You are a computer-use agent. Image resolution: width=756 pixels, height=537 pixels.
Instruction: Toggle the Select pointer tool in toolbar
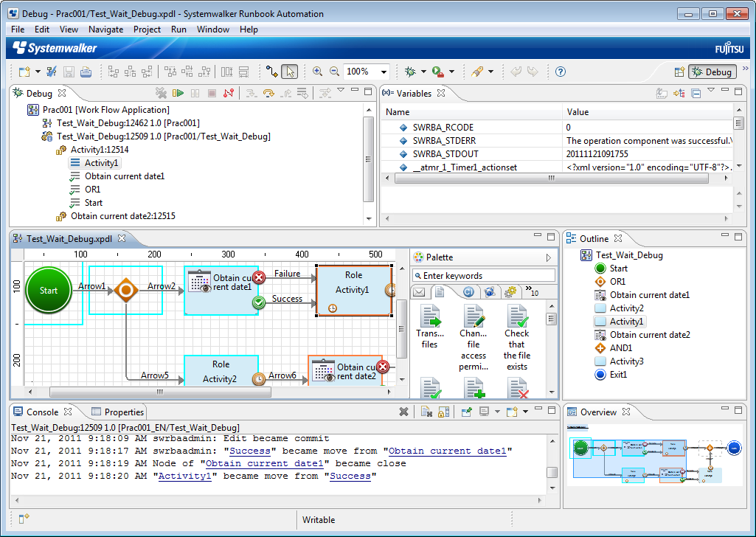click(x=290, y=72)
